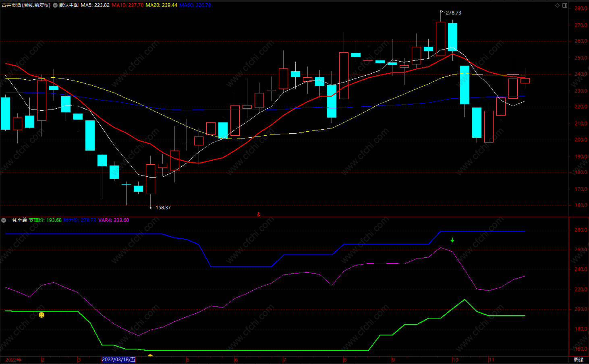
Task: Click month 10 on the time axis
Action: [455, 360]
